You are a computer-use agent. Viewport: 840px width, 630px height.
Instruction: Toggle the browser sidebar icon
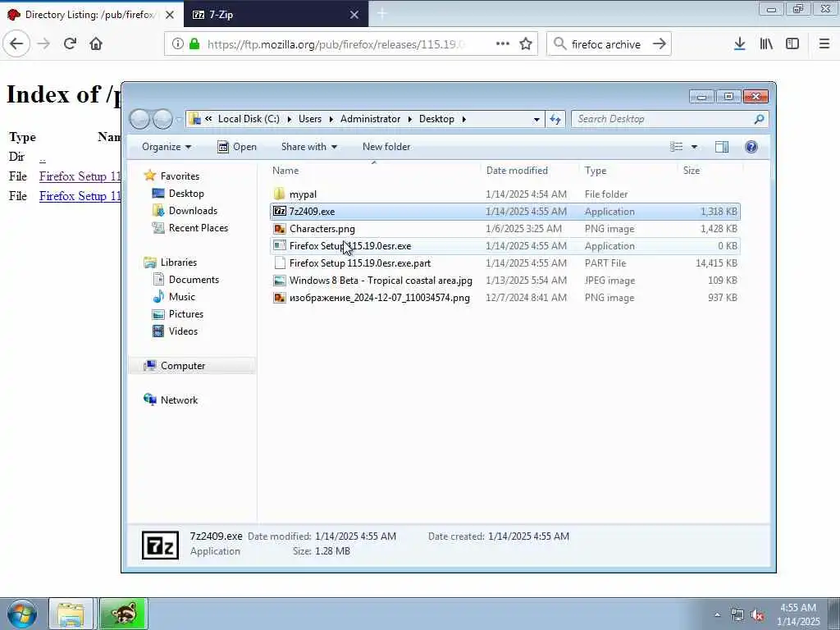pos(792,44)
